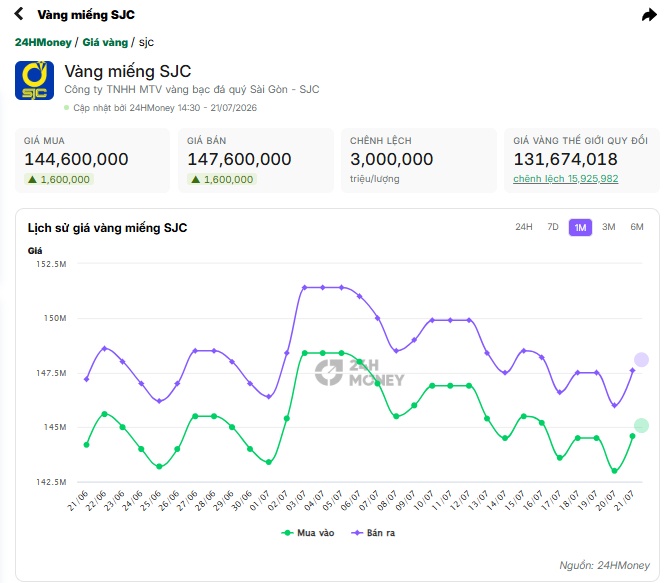Screen dimensions: 665x583
Task: Click the share arrow icon
Action: tap(649, 15)
